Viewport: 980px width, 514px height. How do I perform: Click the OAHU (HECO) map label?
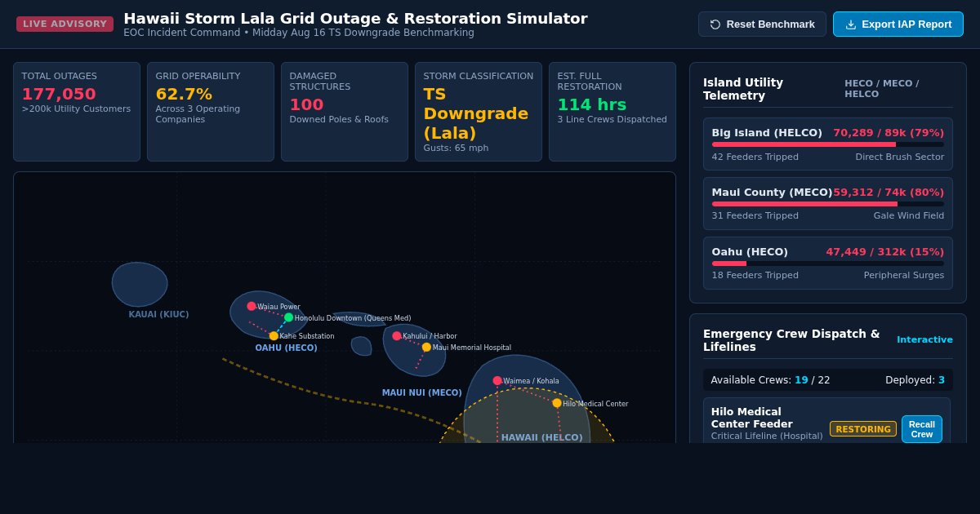coord(286,348)
